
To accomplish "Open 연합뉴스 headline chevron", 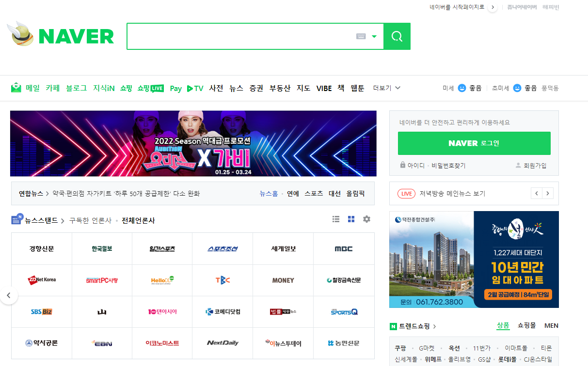I will click(x=48, y=194).
